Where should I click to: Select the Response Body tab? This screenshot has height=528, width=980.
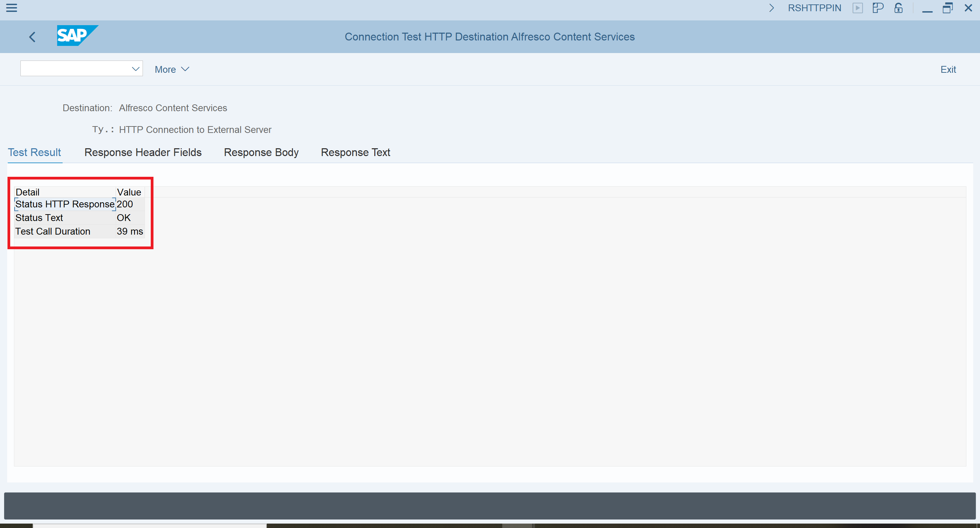pos(261,152)
